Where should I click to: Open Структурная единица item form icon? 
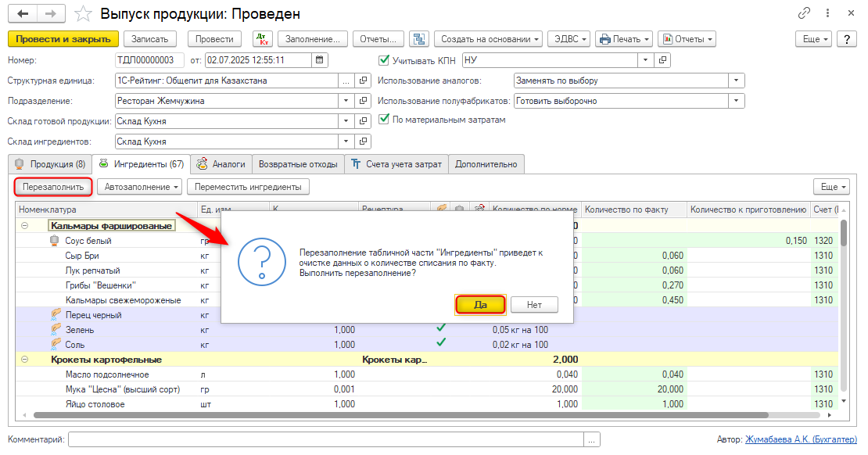pos(363,81)
